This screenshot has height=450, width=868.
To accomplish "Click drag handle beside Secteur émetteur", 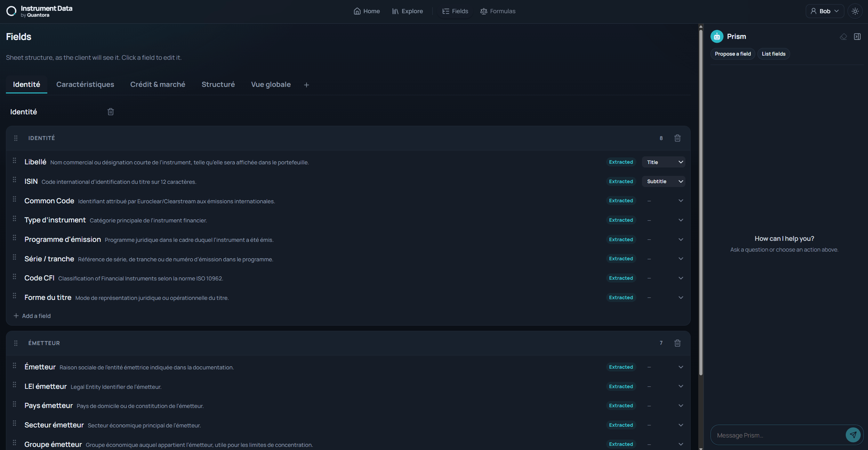I will click(x=14, y=423).
